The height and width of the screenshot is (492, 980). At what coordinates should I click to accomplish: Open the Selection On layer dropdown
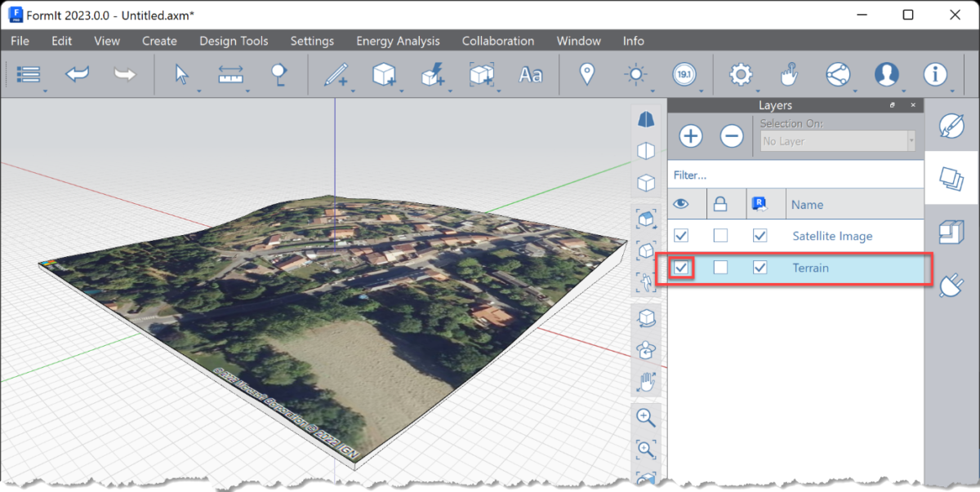click(x=836, y=141)
